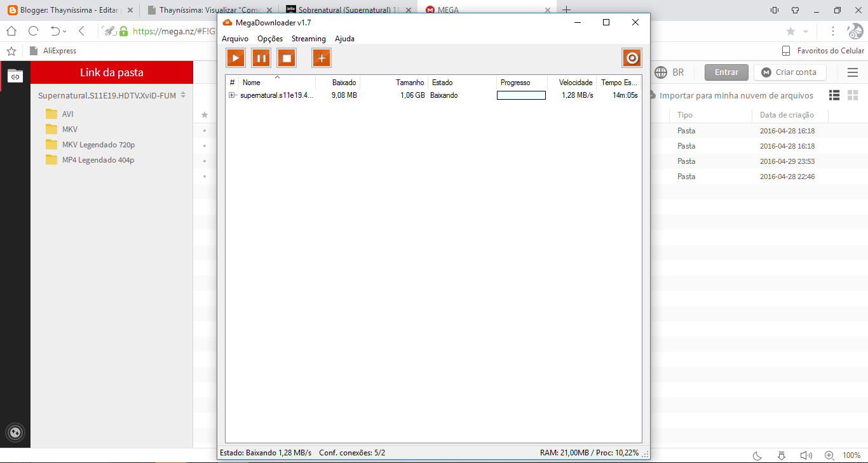The width and height of the screenshot is (868, 463).
Task: Click the Estado: Baixando status bar text
Action: (266, 453)
